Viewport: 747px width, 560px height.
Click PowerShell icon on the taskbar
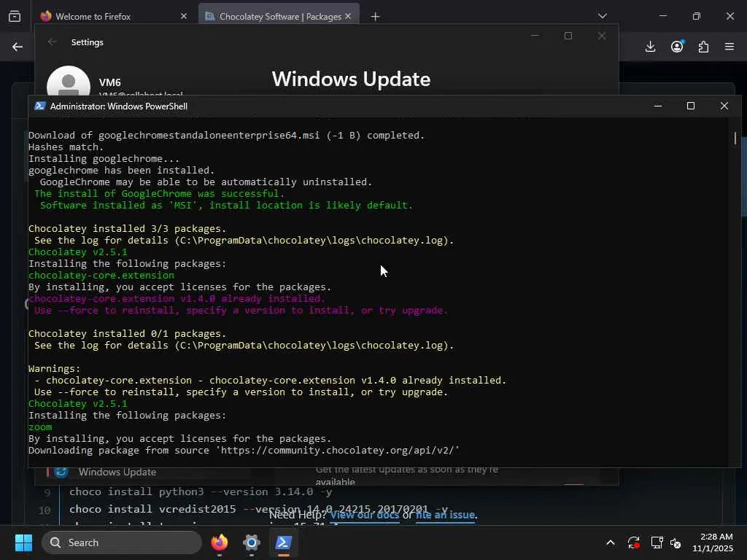284,542
